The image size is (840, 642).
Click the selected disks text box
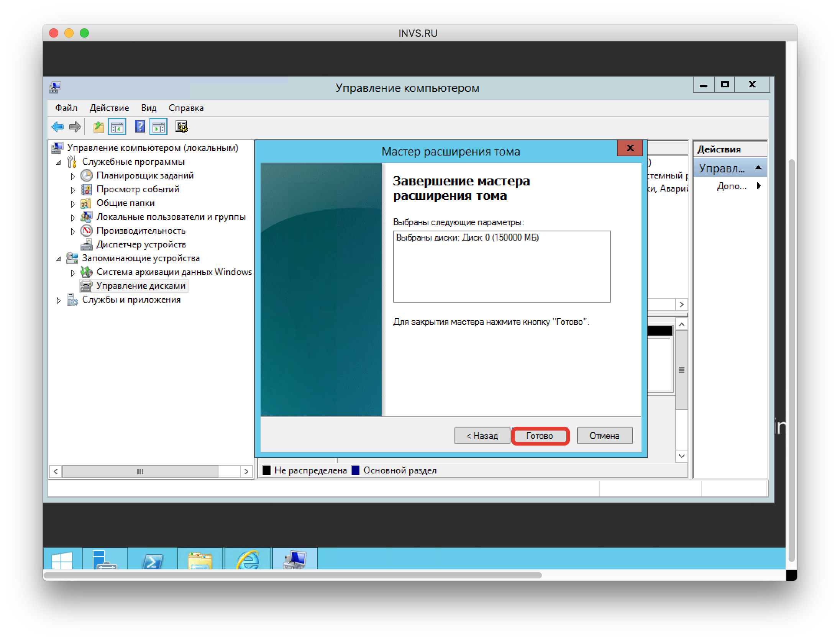(x=502, y=266)
